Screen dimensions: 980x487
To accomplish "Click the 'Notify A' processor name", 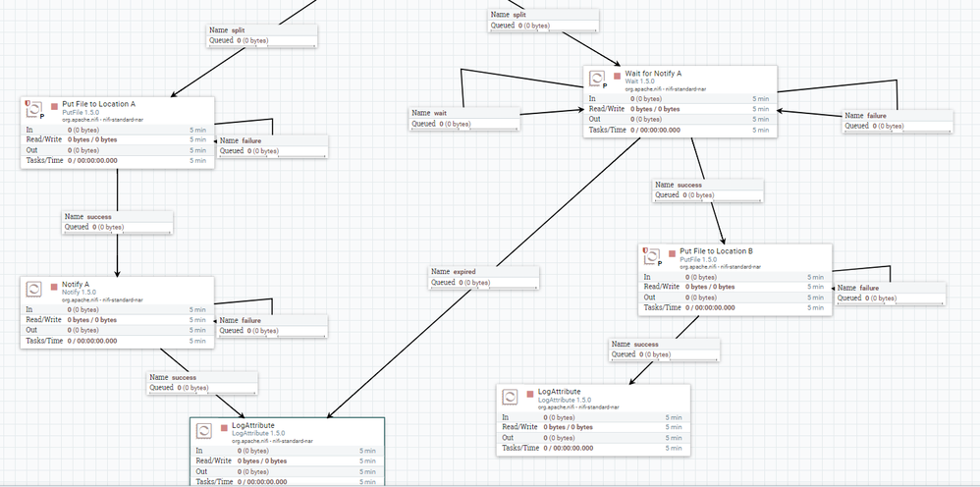I will [x=76, y=285].
